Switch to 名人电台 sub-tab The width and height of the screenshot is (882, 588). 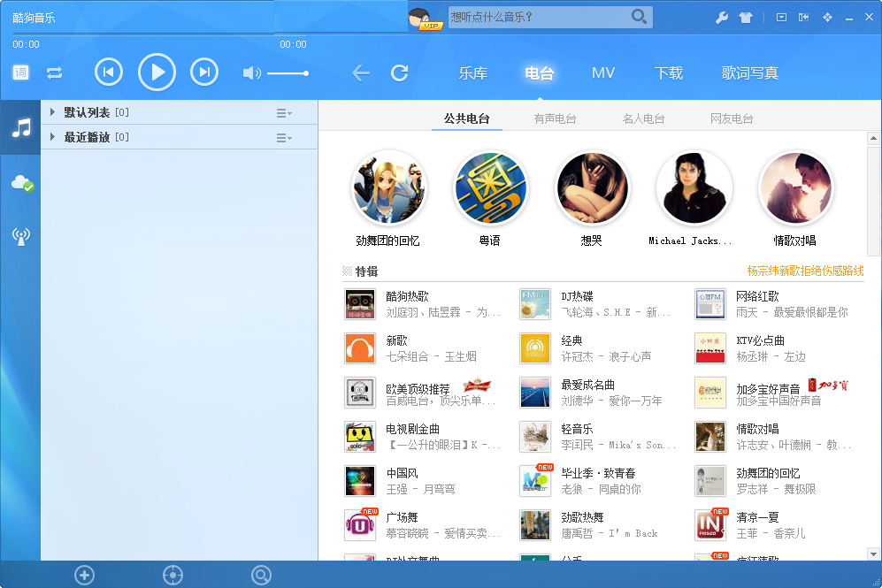[x=643, y=118]
